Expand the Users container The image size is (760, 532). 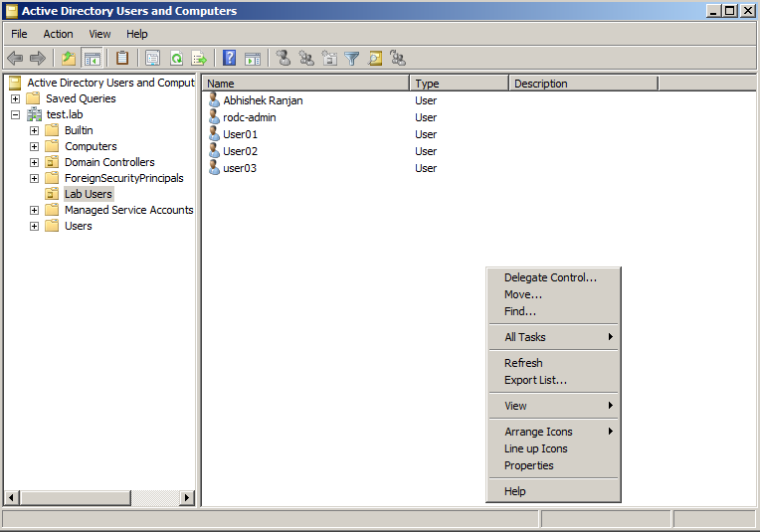(34, 227)
